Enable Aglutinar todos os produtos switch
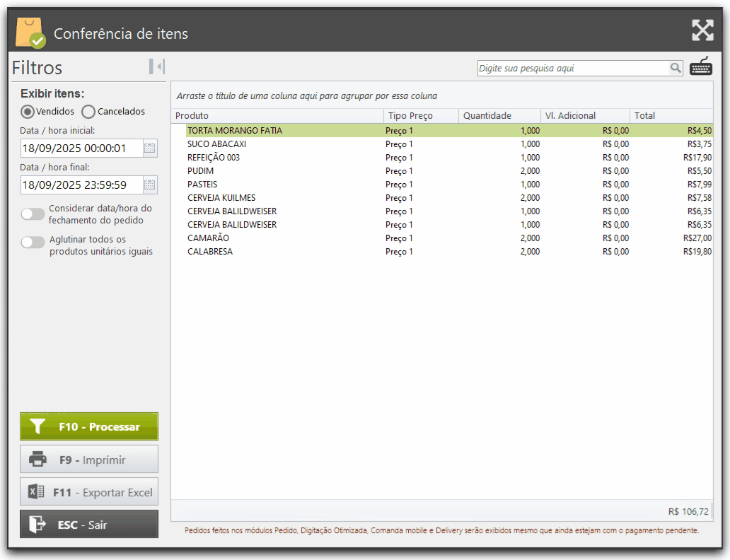This screenshot has width=730, height=560. point(33,243)
